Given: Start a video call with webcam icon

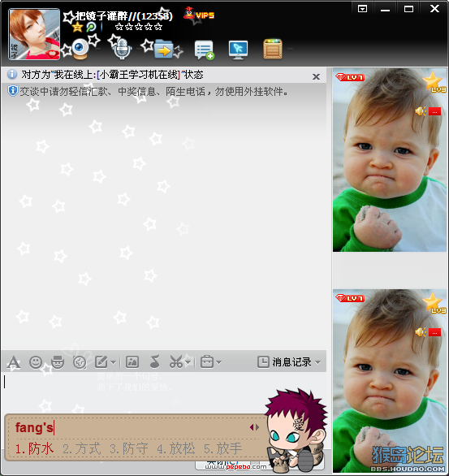Looking at the screenshot, I should pos(80,49).
